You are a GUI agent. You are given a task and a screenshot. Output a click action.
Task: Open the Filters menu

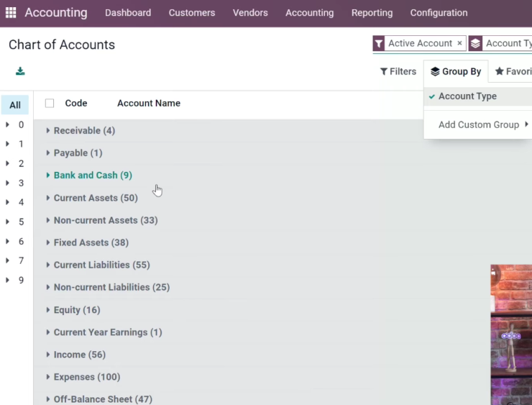click(x=398, y=72)
